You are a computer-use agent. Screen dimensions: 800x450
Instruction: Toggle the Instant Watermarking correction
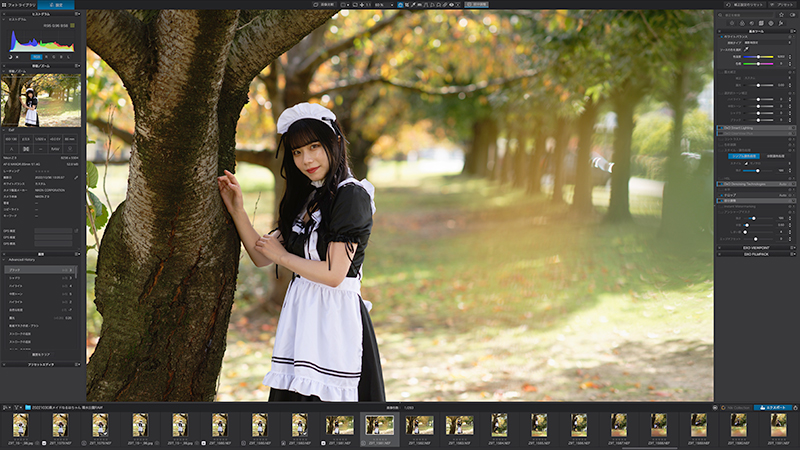721,207
